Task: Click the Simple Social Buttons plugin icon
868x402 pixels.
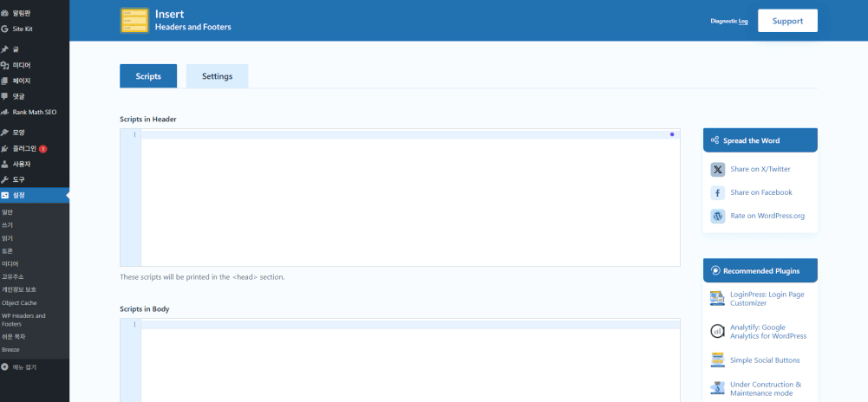Action: coord(717,360)
